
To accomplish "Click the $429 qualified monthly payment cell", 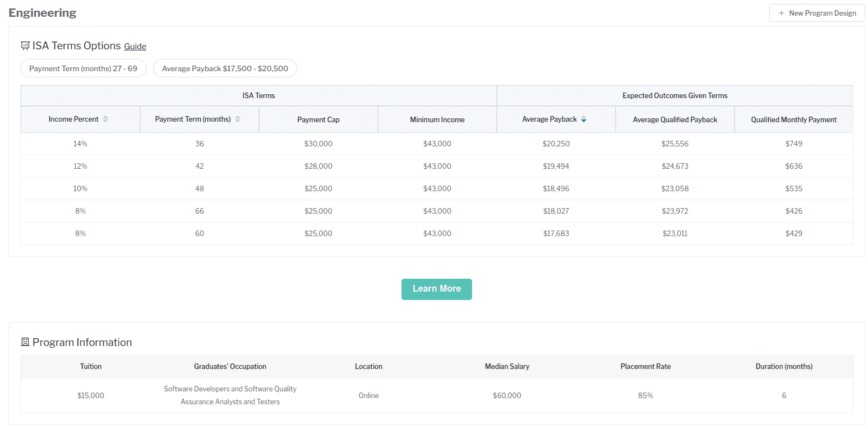I will click(x=794, y=233).
